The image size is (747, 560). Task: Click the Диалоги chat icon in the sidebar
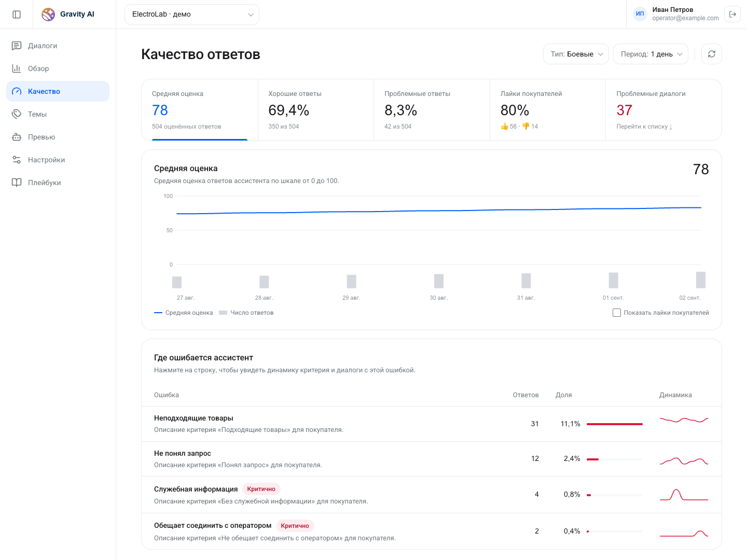[x=17, y=46]
